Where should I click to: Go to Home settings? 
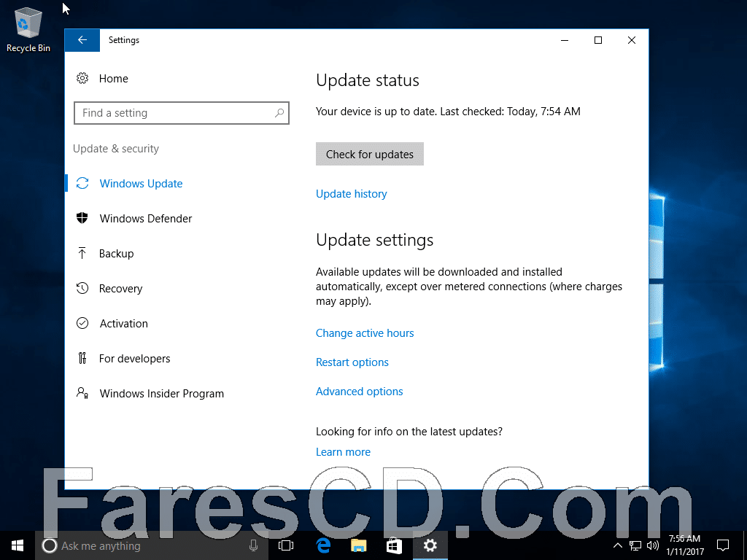point(113,79)
